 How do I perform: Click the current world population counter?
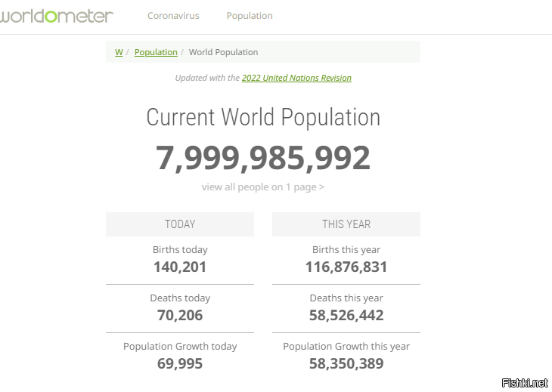[263, 158]
